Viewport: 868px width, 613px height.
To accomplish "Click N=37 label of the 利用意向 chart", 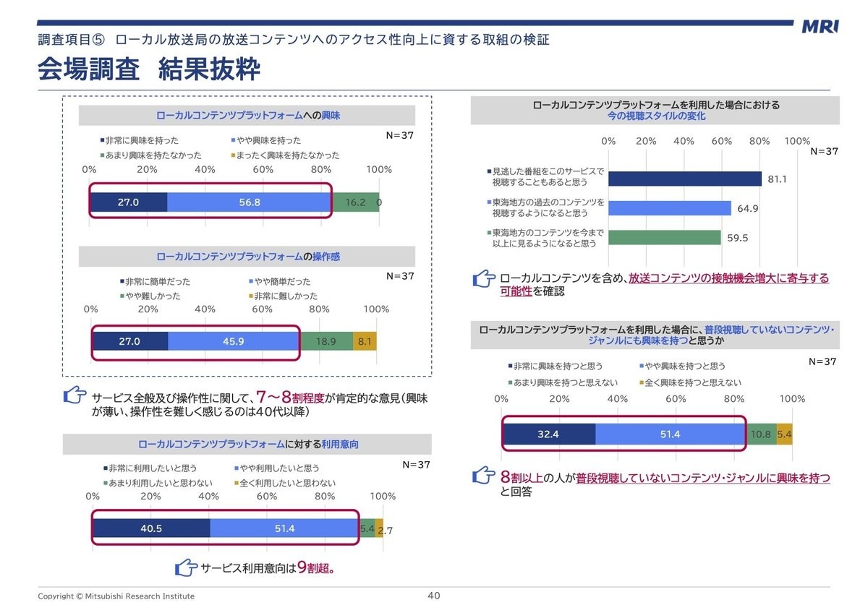I will coord(416,465).
